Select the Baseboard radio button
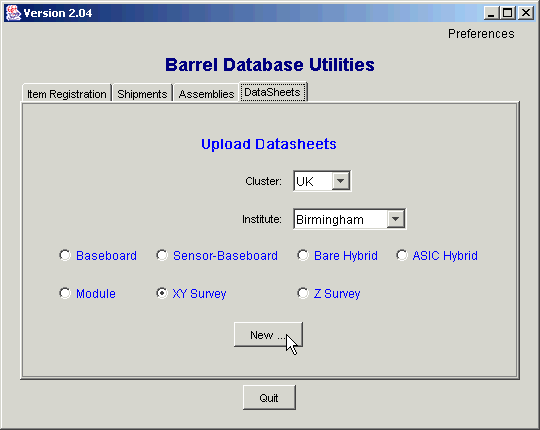Viewport: 540px width, 430px height. click(x=65, y=255)
